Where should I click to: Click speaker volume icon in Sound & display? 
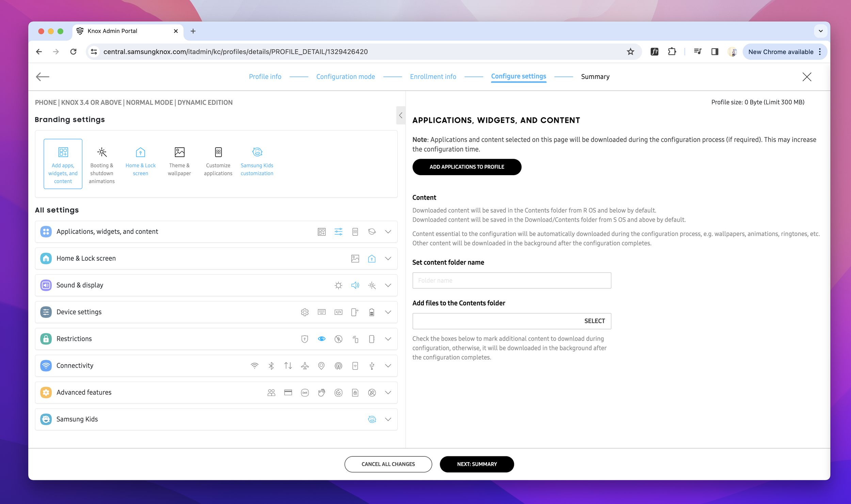click(x=355, y=285)
